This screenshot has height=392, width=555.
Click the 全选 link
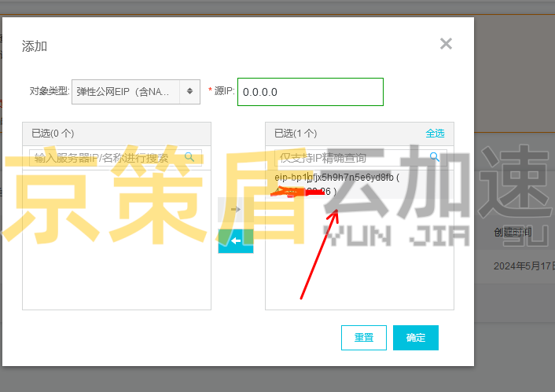pyautogui.click(x=435, y=134)
